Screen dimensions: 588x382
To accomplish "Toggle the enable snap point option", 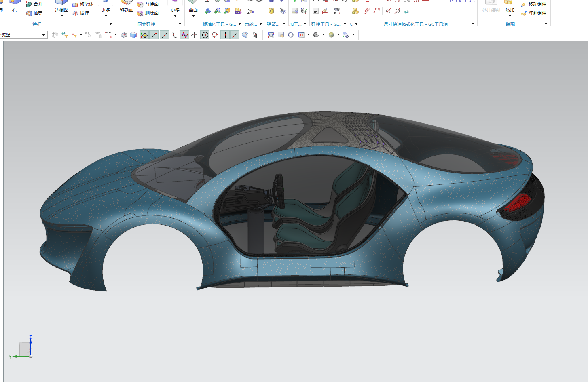I will tap(144, 35).
